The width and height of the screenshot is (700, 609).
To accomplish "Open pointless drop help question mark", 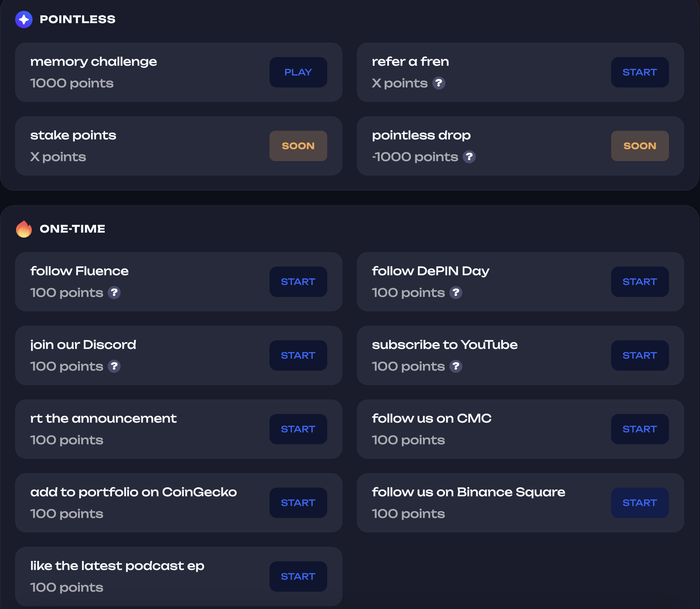I will [469, 157].
